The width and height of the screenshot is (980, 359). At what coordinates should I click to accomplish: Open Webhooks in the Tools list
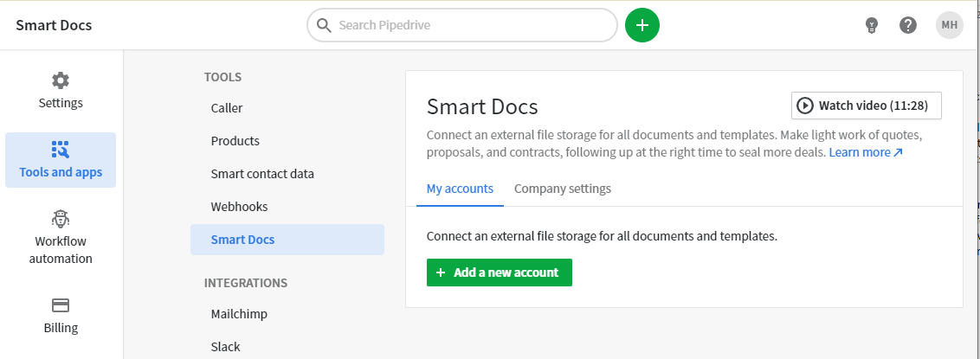point(287,207)
